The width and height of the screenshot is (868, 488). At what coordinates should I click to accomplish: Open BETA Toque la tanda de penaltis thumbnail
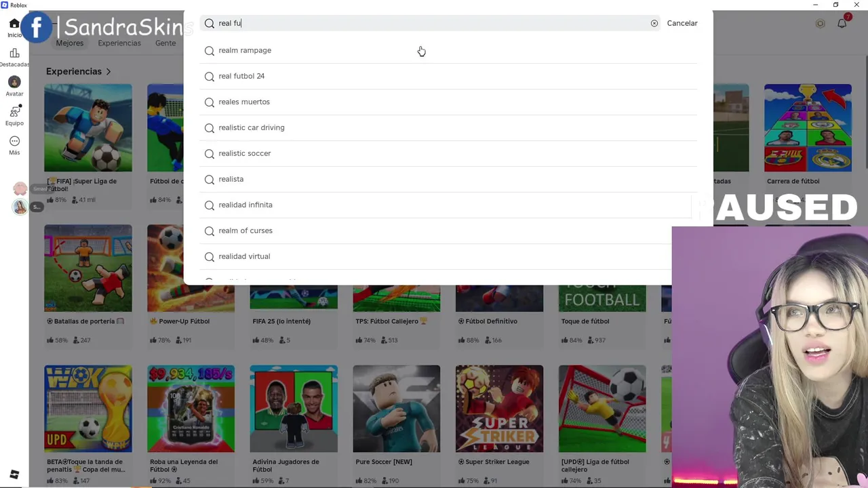click(x=88, y=409)
